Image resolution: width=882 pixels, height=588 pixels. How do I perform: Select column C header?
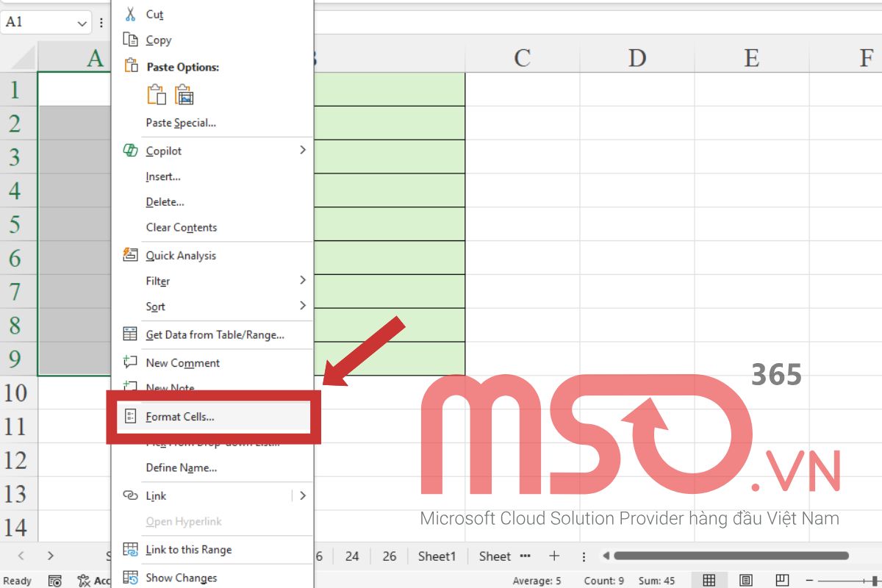tap(523, 57)
